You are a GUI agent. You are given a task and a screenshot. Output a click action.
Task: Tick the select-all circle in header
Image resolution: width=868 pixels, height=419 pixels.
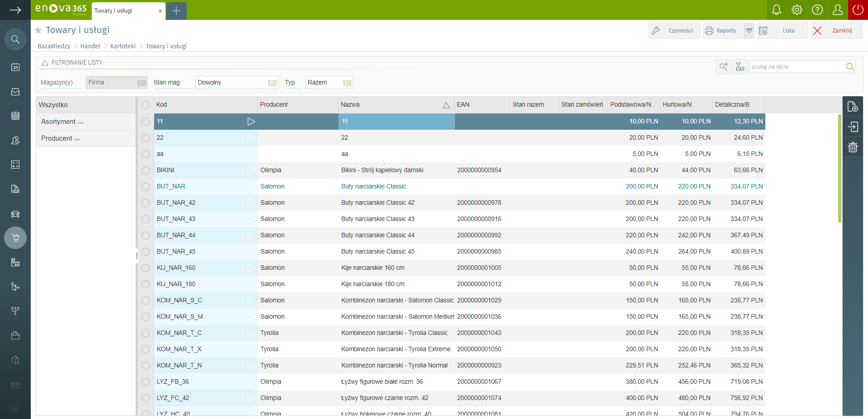146,105
